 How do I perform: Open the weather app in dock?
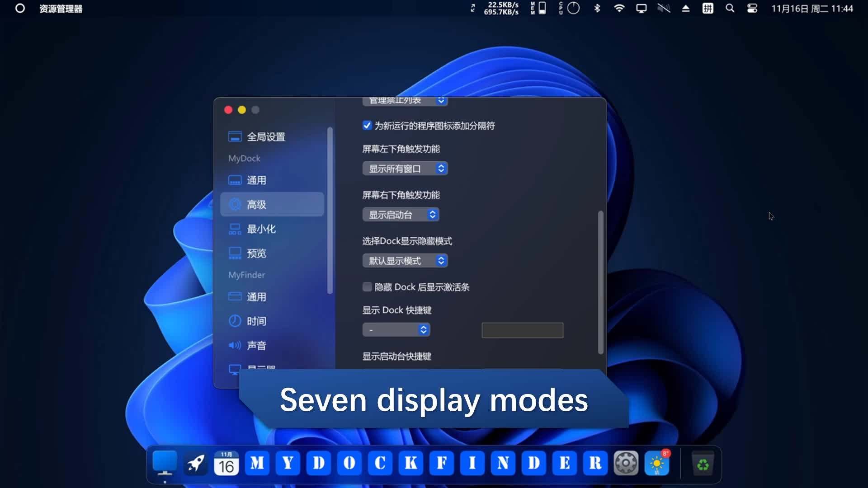point(657,463)
